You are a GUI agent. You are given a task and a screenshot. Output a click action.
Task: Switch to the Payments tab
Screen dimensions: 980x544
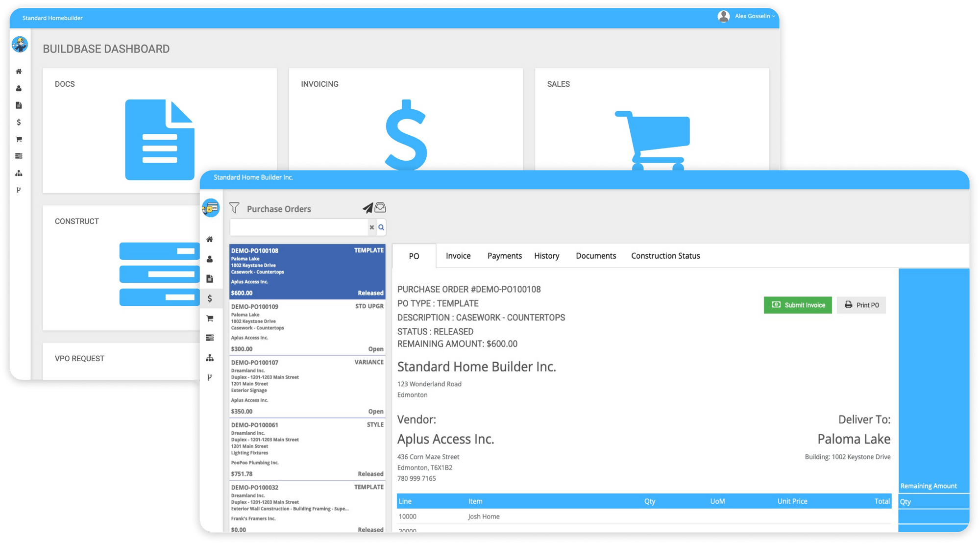[504, 255]
